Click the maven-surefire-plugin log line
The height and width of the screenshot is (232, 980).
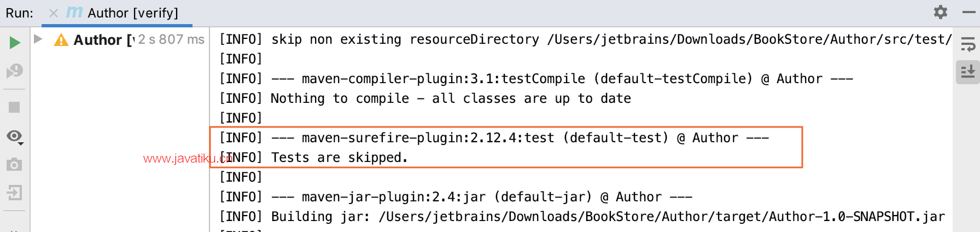coord(494,138)
